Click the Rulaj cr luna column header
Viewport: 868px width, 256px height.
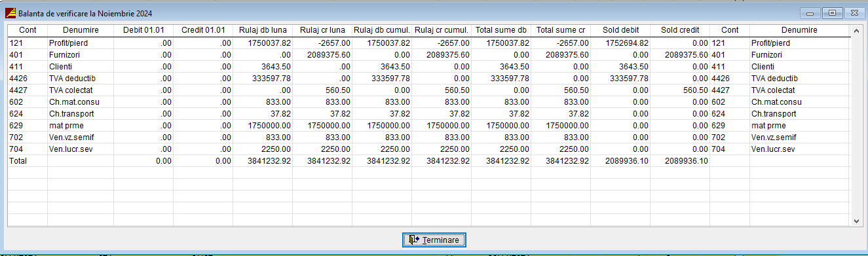[x=322, y=30]
